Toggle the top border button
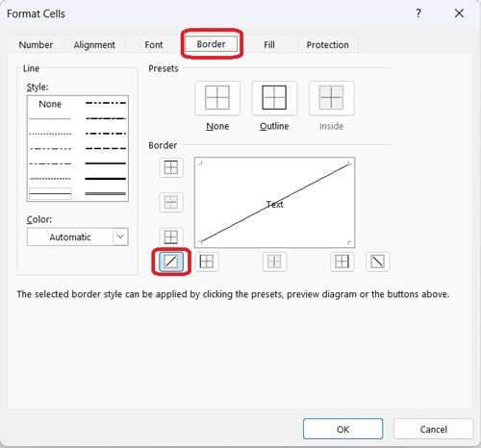Screen dimensions: 481x448 pyautogui.click(x=171, y=167)
